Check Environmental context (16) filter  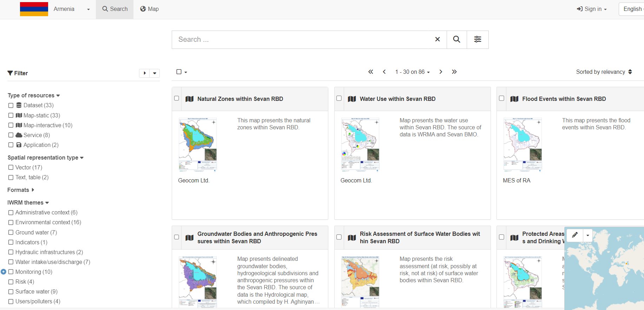click(11, 222)
